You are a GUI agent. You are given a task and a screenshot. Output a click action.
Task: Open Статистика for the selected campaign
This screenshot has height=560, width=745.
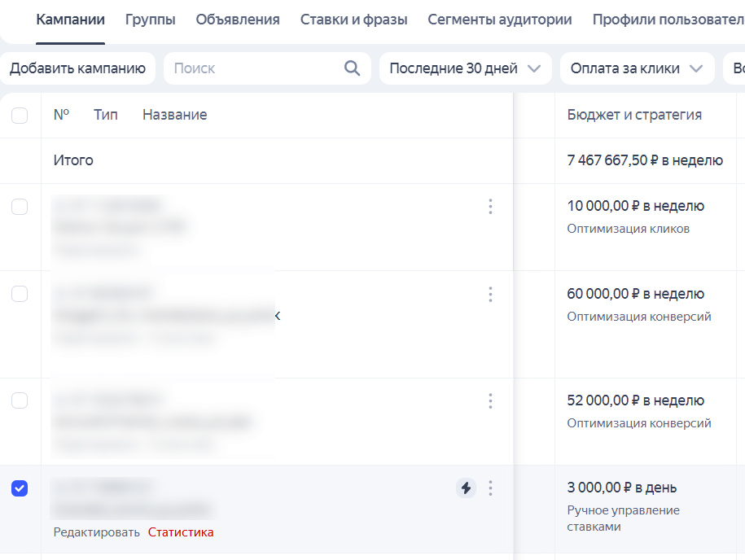(180, 532)
